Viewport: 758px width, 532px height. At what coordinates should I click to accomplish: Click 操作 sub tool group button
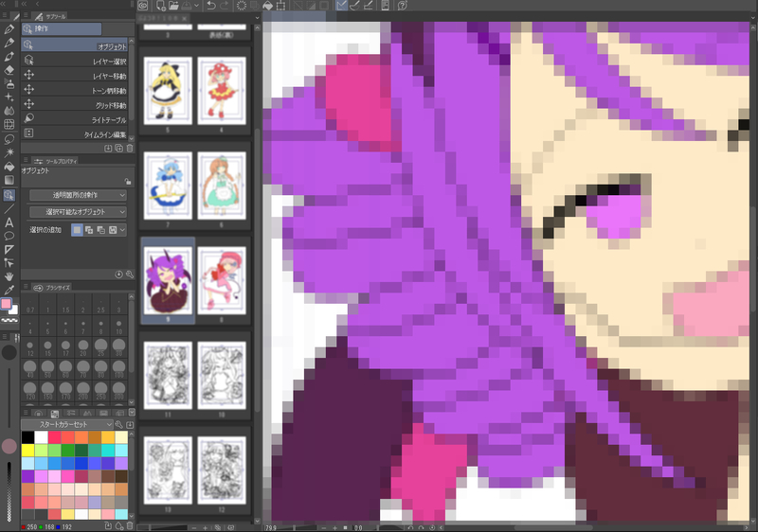click(62, 29)
